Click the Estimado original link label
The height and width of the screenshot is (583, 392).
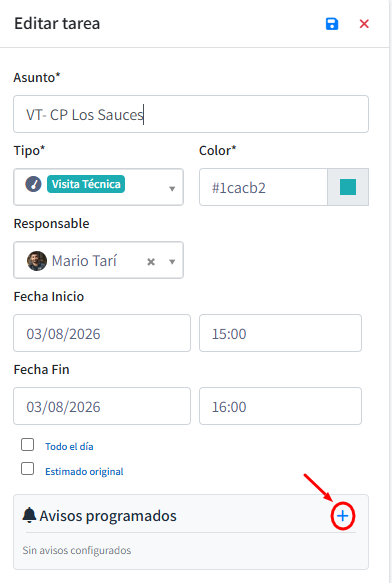84,471
